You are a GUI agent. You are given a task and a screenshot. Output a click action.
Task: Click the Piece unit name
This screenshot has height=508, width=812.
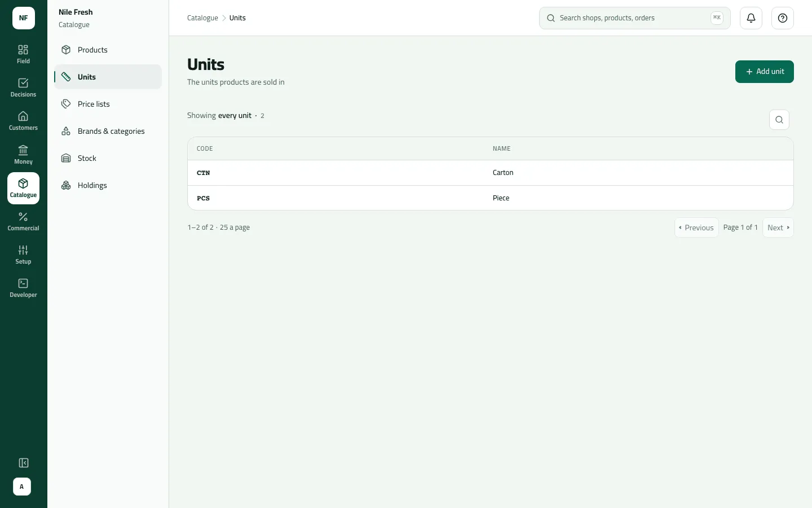coord(501,198)
